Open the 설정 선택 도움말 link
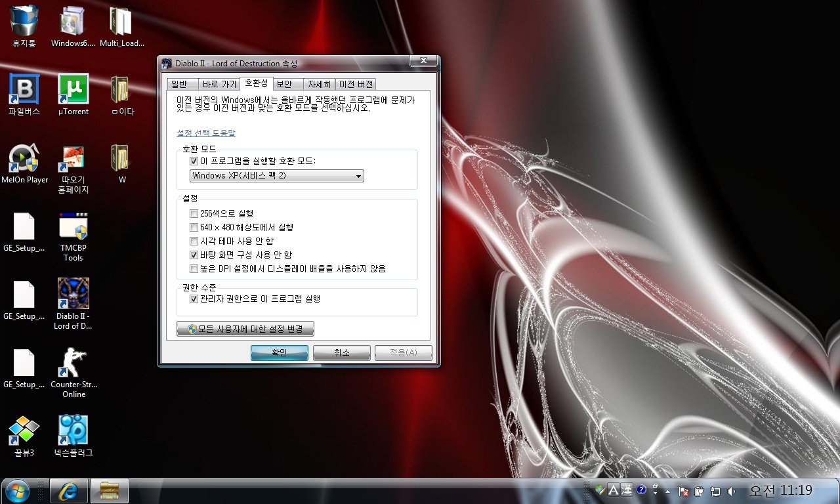The height and width of the screenshot is (504, 840). [206, 133]
